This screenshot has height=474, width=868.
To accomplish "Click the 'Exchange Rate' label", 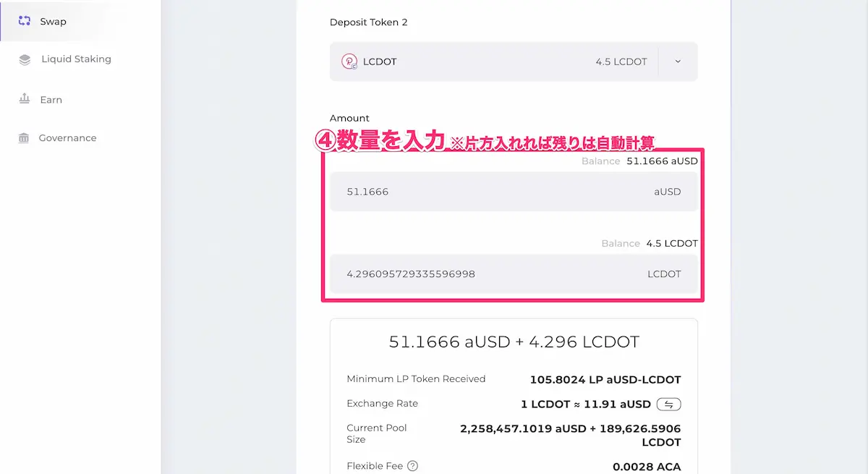I will (382, 403).
